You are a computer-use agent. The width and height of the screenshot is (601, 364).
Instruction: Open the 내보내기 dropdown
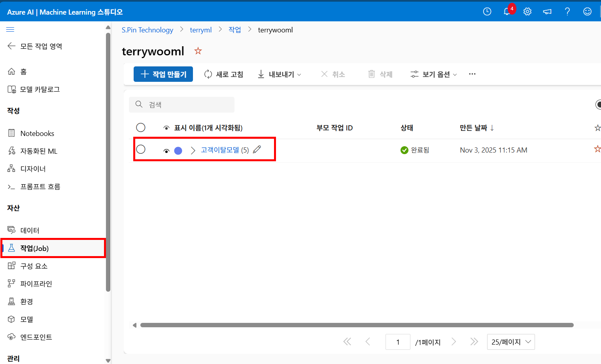[x=279, y=74]
